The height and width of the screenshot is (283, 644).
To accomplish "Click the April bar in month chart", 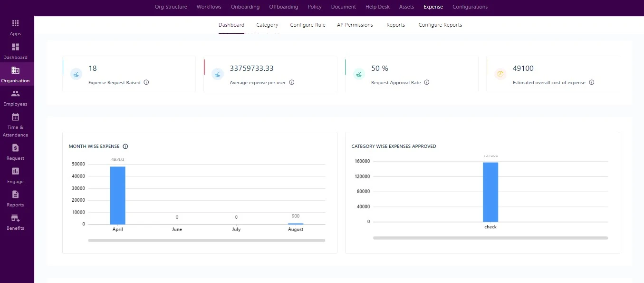I will (117, 195).
